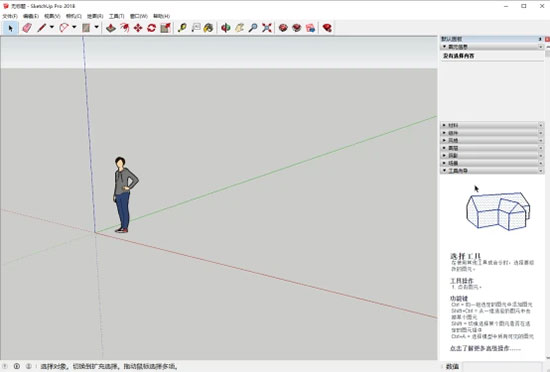The height and width of the screenshot is (372, 550).
Task: Activate the Paint Bucket tool
Action: click(x=208, y=28)
